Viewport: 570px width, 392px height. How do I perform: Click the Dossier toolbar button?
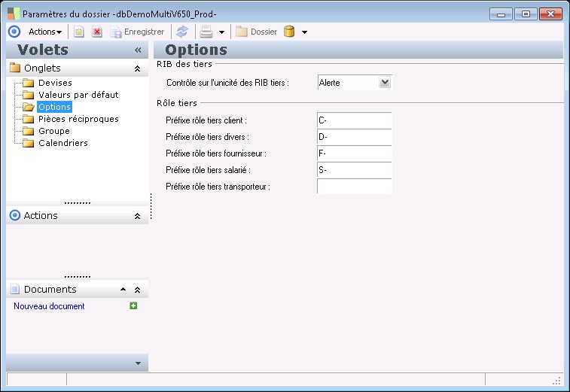point(257,32)
